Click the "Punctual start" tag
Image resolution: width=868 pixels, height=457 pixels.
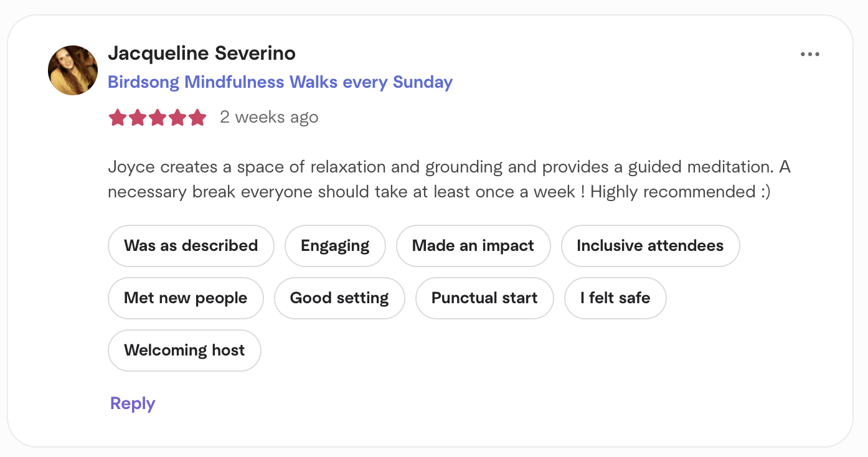(484, 298)
